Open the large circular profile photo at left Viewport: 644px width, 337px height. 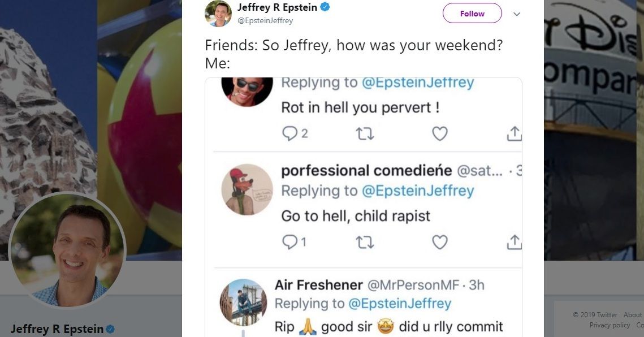(68, 251)
